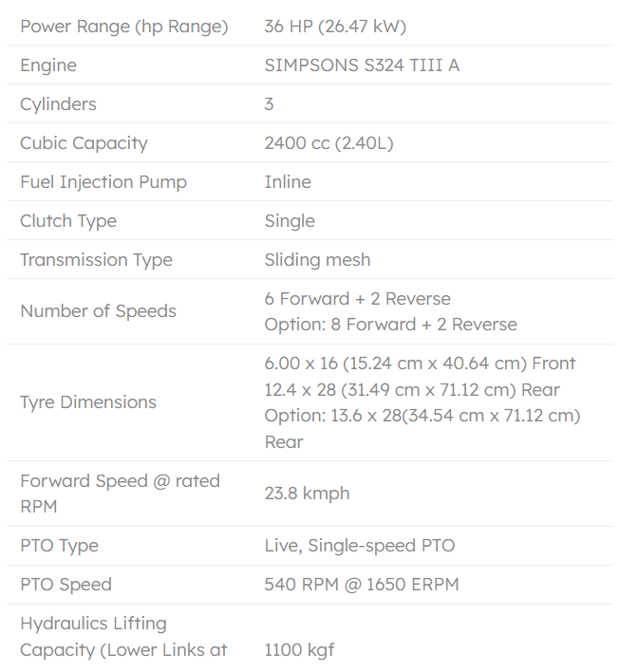Select the front tyre size "6.00 x 16" line
The width and height of the screenshot is (638, 672).
(420, 364)
